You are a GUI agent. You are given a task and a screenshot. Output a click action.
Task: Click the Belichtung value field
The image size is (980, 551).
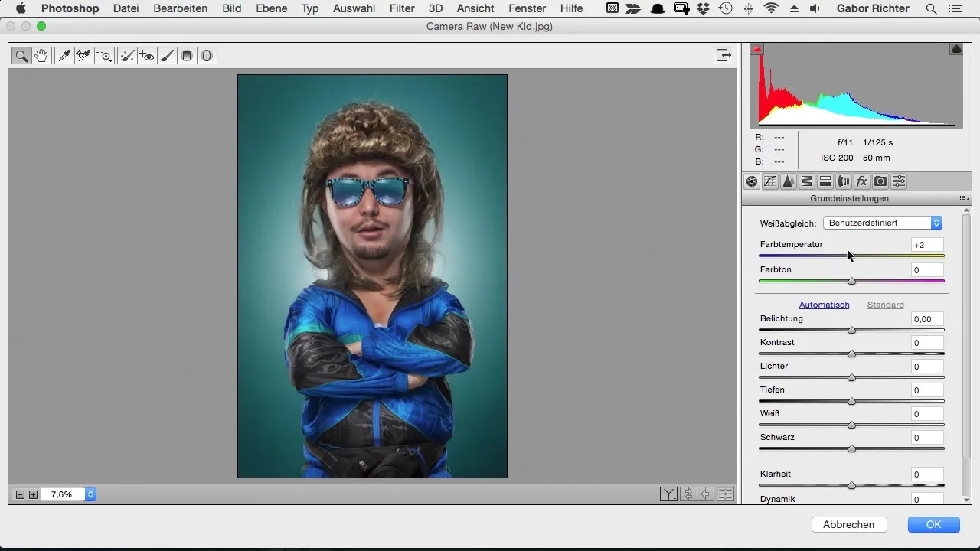point(927,319)
